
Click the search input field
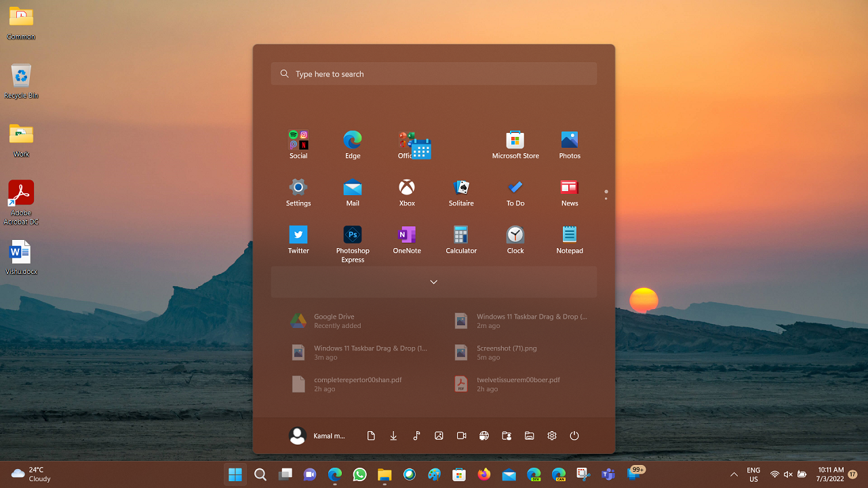coord(434,73)
